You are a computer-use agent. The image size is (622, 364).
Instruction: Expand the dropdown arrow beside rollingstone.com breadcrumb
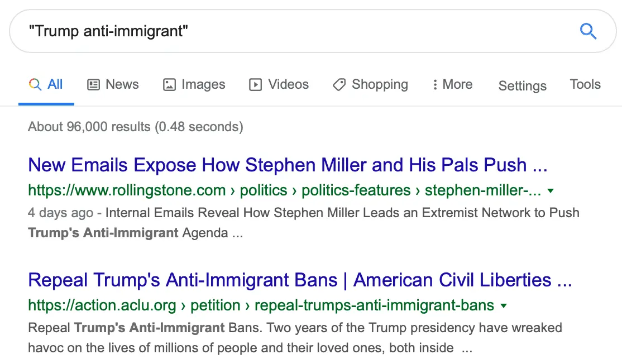coord(551,190)
